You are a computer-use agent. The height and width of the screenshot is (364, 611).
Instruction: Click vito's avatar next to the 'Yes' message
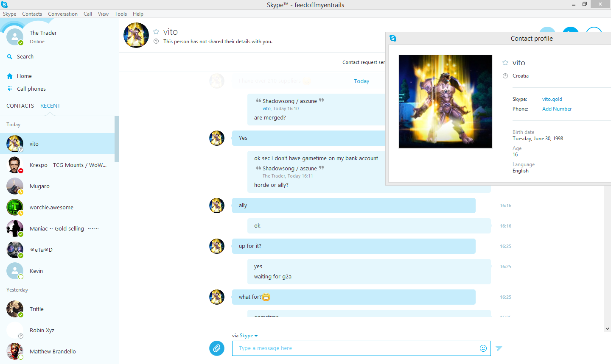click(217, 138)
